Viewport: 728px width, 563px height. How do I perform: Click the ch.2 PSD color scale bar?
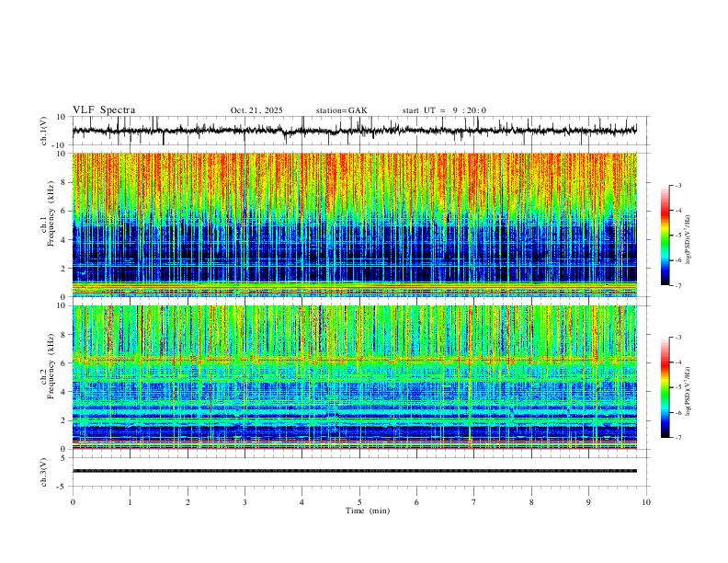pyautogui.click(x=665, y=387)
